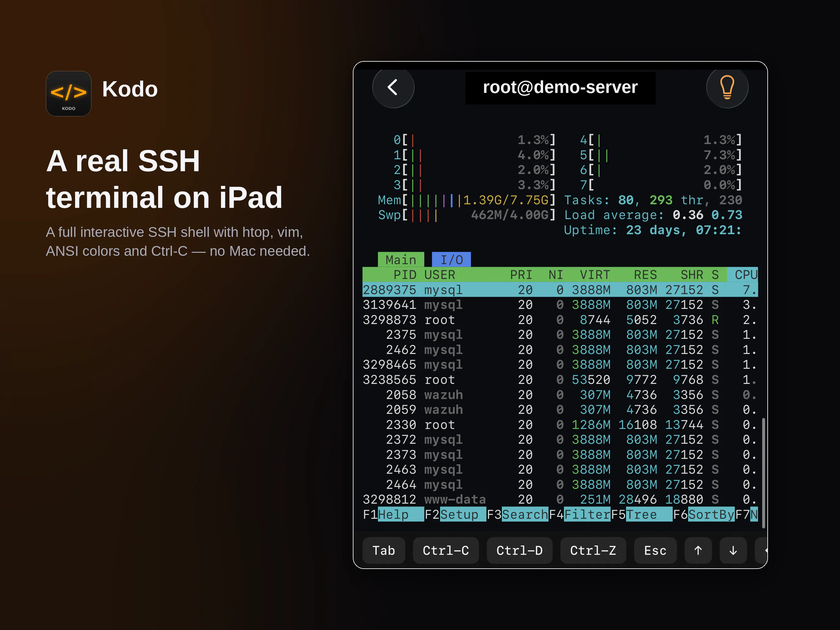Tap the Ctrl-C key button
840x630 pixels.
point(446,550)
